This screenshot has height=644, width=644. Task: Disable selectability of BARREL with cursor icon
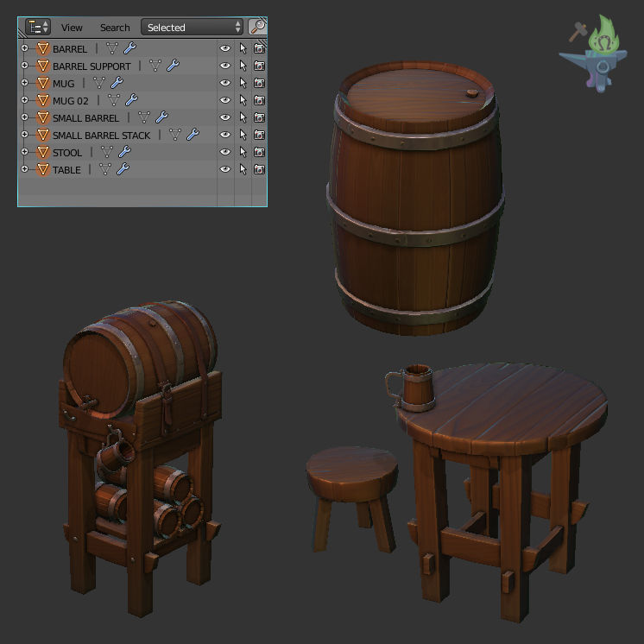tap(243, 49)
